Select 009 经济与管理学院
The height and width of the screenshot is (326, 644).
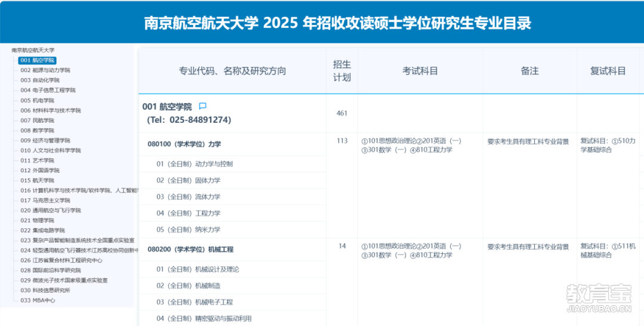coord(45,141)
